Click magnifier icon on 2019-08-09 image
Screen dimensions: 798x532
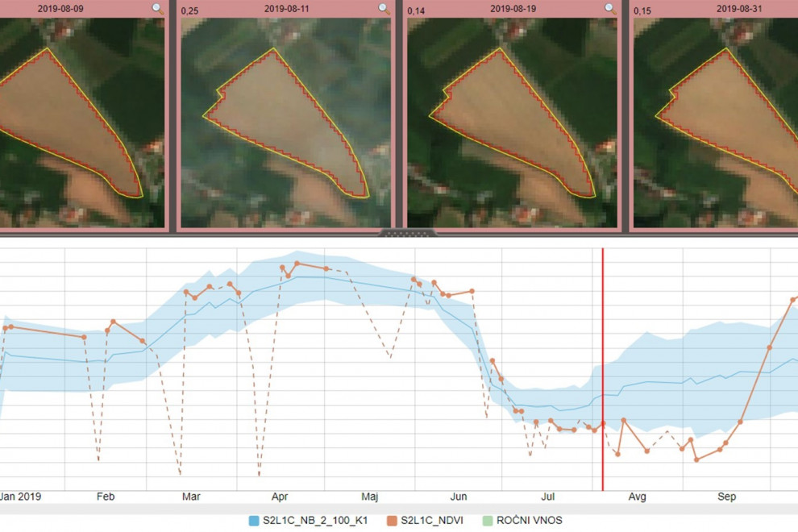pyautogui.click(x=158, y=9)
